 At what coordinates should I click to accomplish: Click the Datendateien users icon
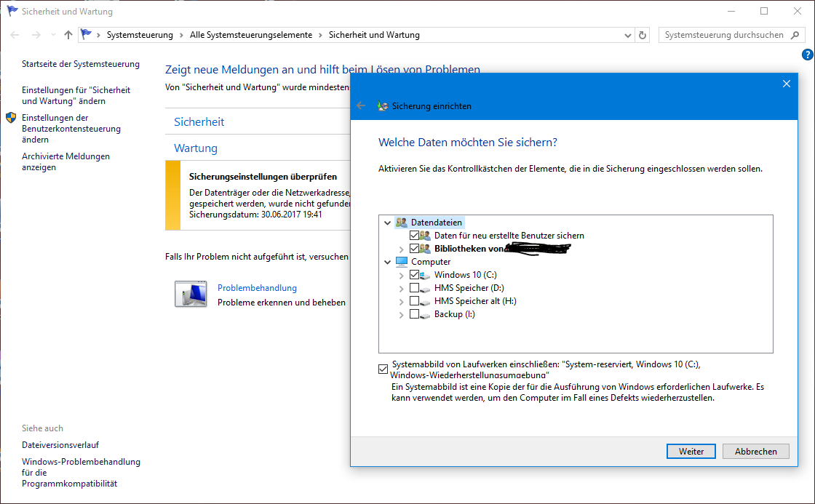coord(401,223)
